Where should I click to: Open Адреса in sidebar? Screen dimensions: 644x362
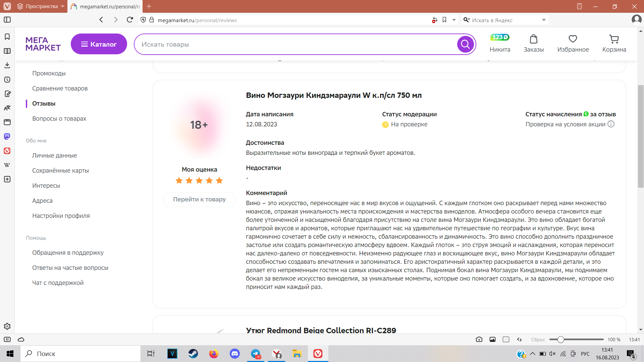43,201
